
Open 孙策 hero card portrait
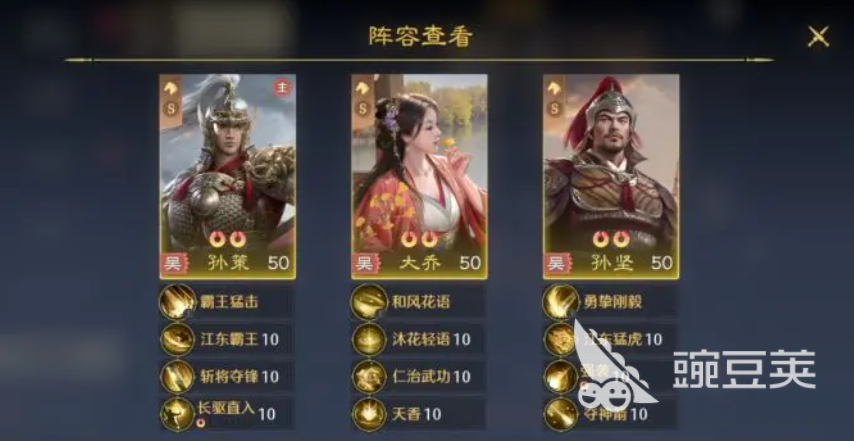(228, 176)
